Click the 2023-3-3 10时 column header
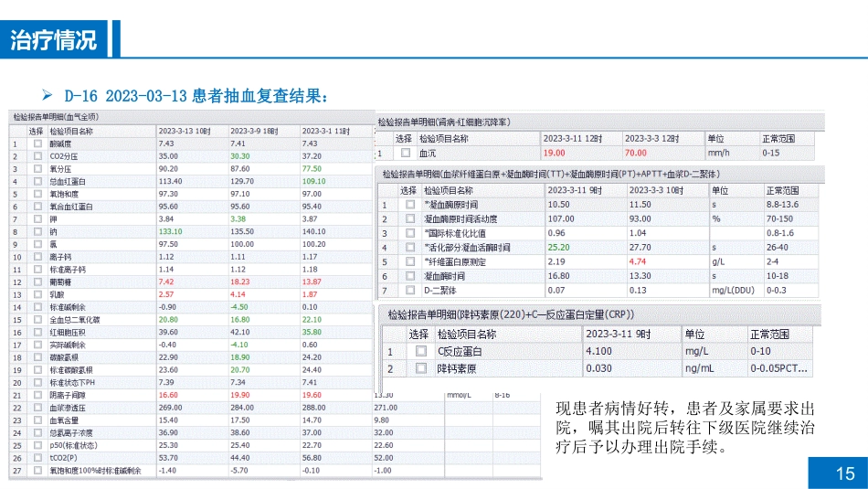This screenshot has width=868, height=489. [x=657, y=190]
